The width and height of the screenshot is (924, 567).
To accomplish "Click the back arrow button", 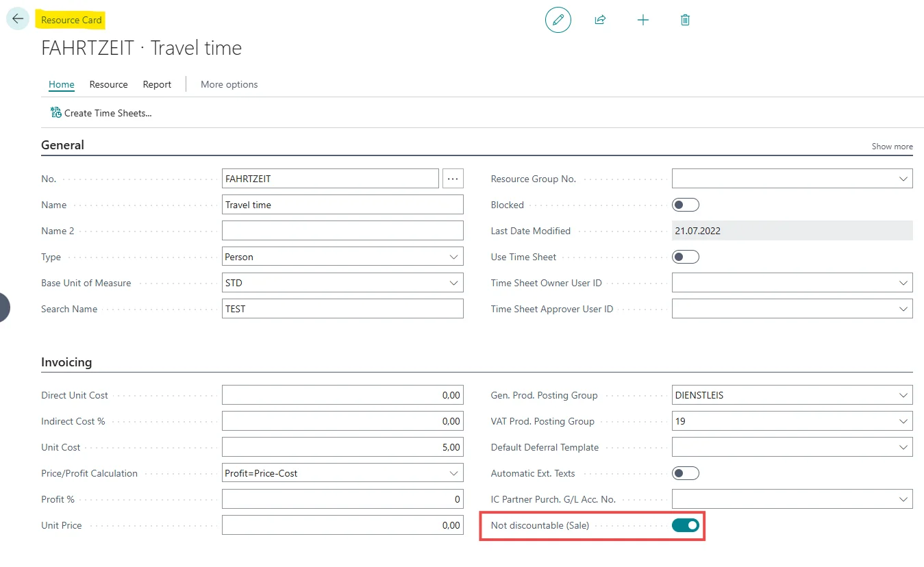I will (18, 19).
